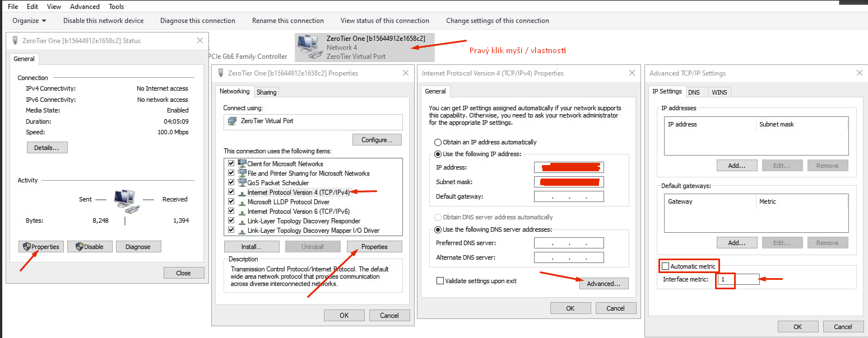Screen dimensions: 868x338
Task: Click Add under IP addresses
Action: pyautogui.click(x=737, y=166)
